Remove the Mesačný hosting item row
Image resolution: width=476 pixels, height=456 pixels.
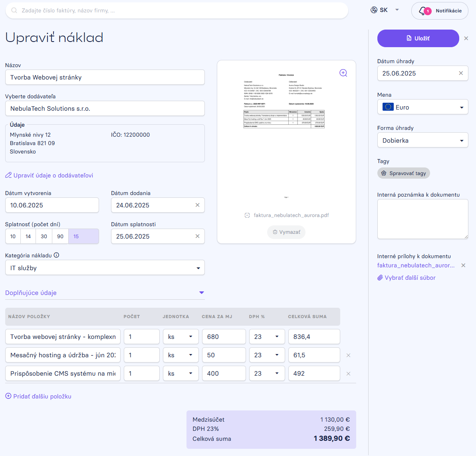click(x=349, y=355)
